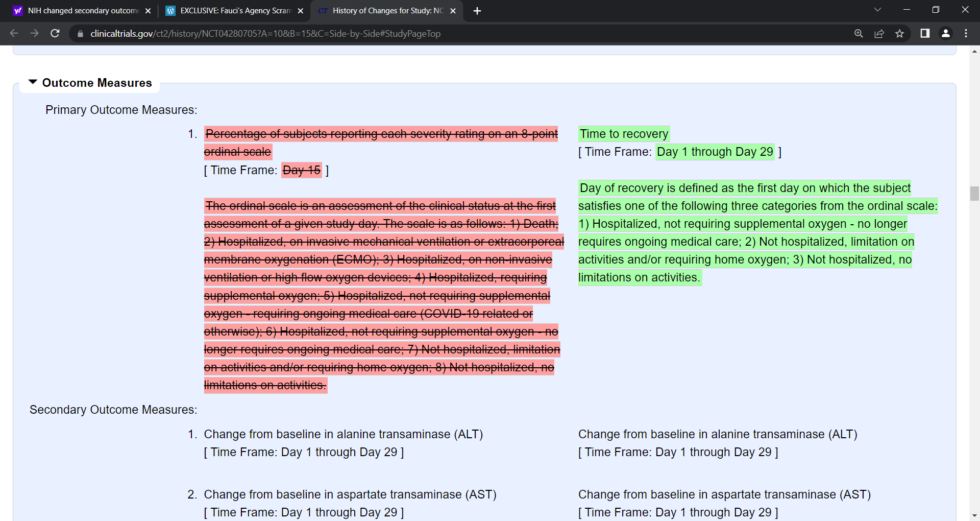Close the History of Changes tab
Image resolution: width=980 pixels, height=521 pixels.
453,11
